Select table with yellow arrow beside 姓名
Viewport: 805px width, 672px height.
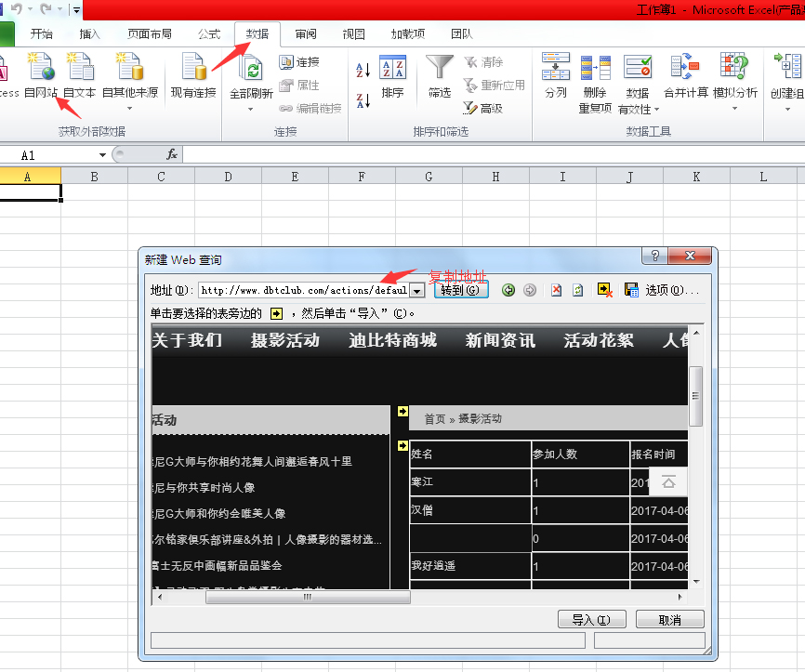(402, 446)
